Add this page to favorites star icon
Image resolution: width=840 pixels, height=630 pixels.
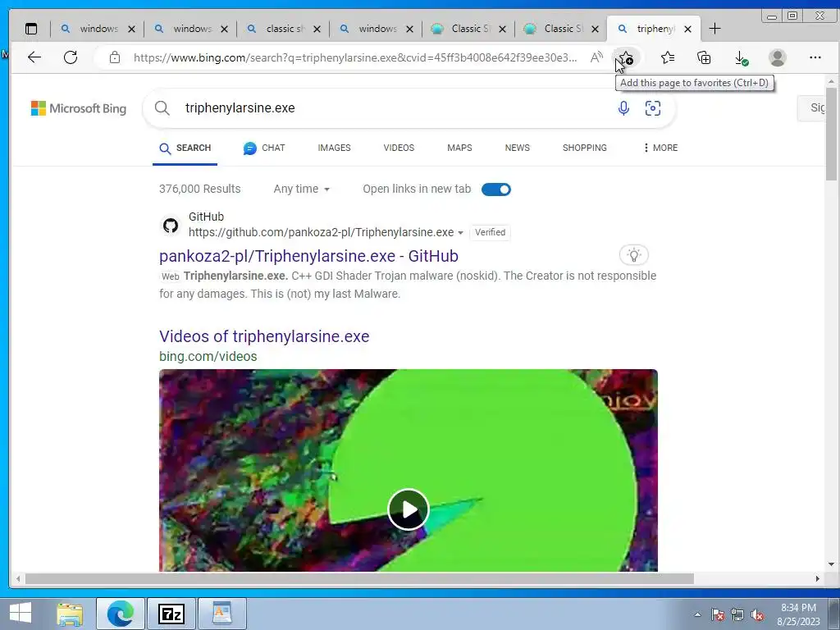[x=626, y=57]
